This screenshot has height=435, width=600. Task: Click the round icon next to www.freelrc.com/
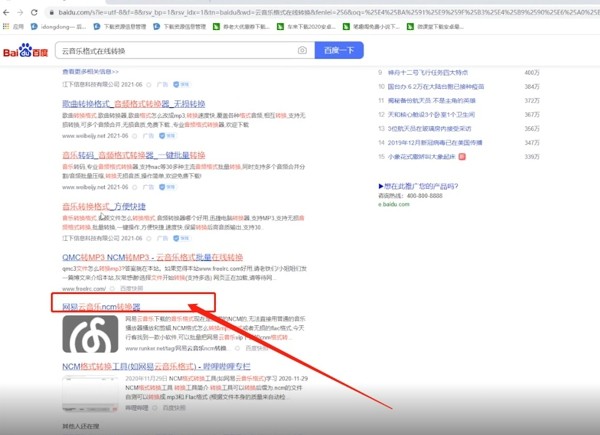pyautogui.click(x=112, y=289)
